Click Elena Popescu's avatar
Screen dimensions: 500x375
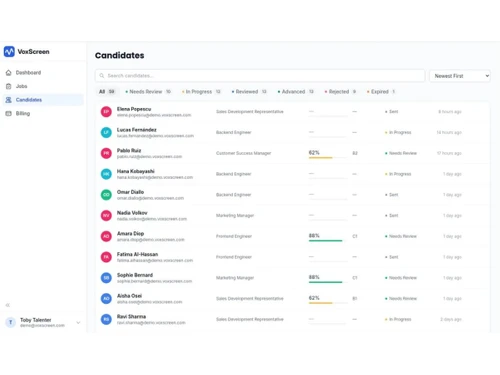tap(106, 112)
